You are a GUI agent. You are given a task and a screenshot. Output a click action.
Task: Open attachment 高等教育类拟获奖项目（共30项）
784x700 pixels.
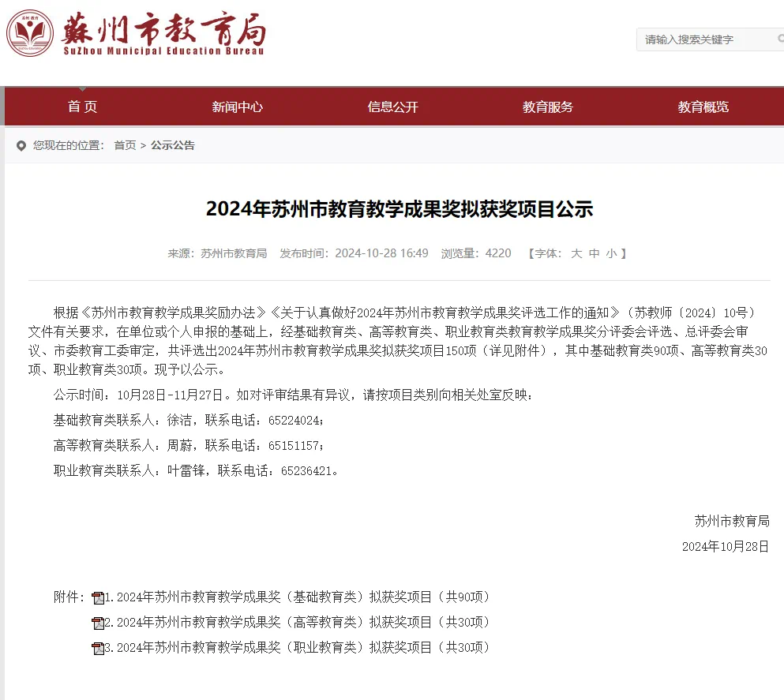point(298,623)
